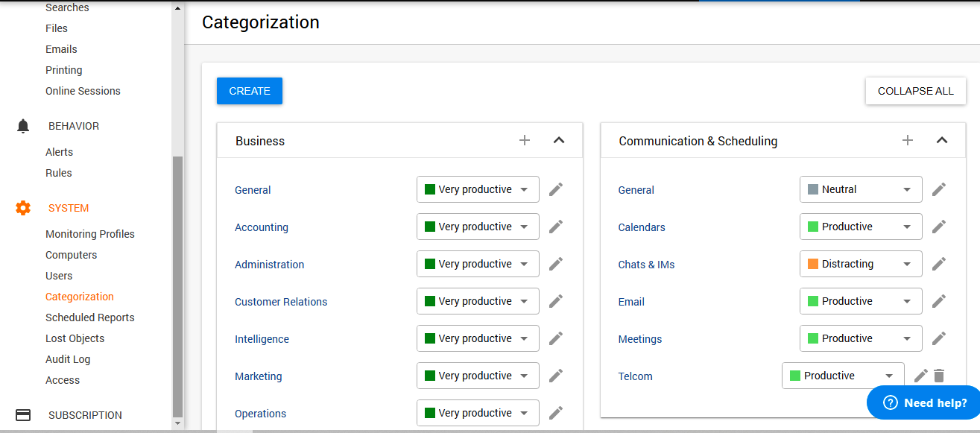Open productivity dropdown for Meetings
The width and height of the screenshot is (980, 433).
(x=861, y=338)
